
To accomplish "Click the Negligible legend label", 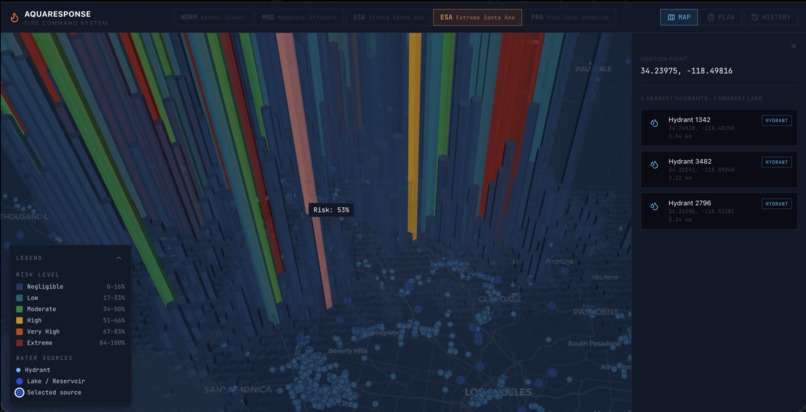I will pos(45,287).
